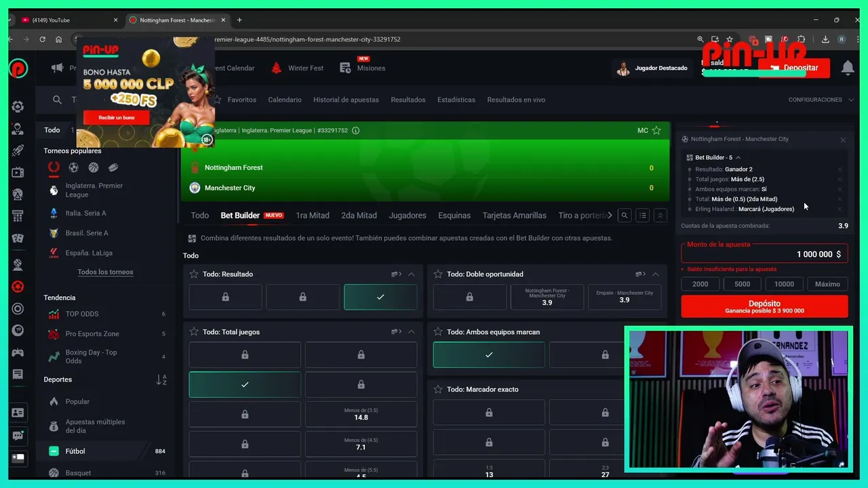Deselect the checked Total juegos outcome
The image size is (868, 488).
245,384
